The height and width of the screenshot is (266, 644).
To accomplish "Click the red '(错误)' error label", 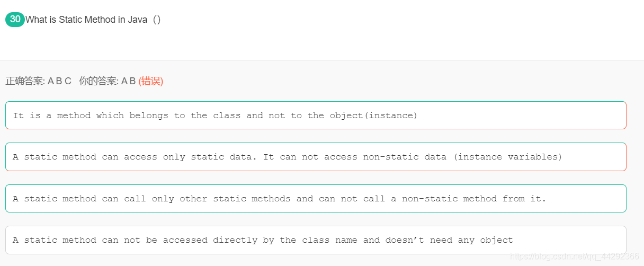I will pos(151,81).
